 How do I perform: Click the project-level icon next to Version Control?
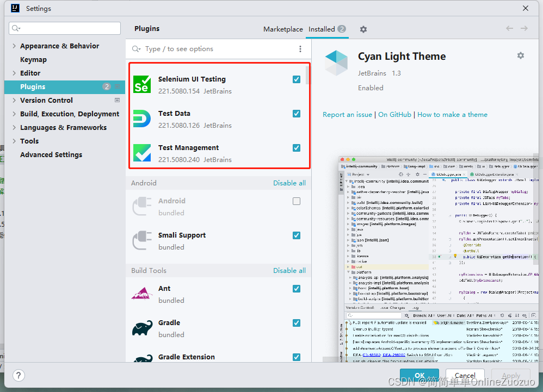(117, 100)
